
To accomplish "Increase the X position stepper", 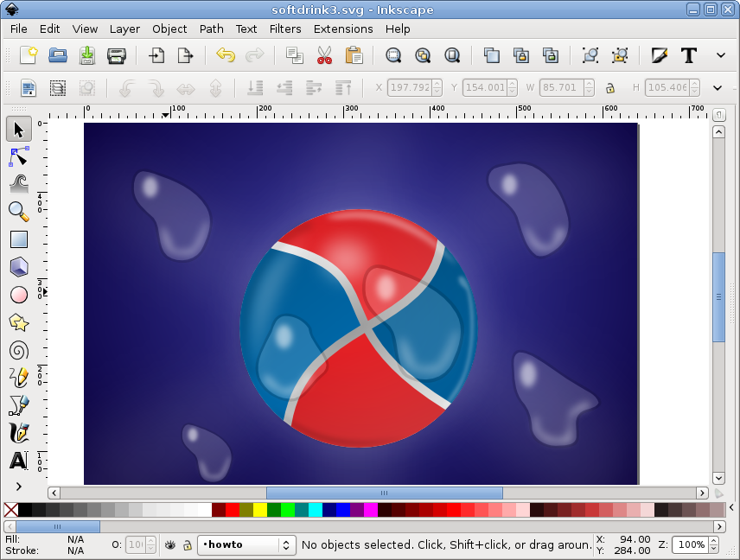I will [x=437, y=84].
